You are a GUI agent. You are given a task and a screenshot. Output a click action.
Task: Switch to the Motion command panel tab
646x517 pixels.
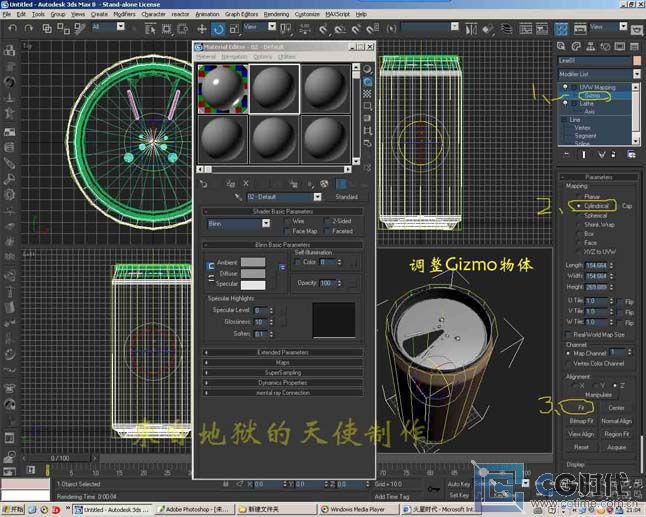pos(605,46)
